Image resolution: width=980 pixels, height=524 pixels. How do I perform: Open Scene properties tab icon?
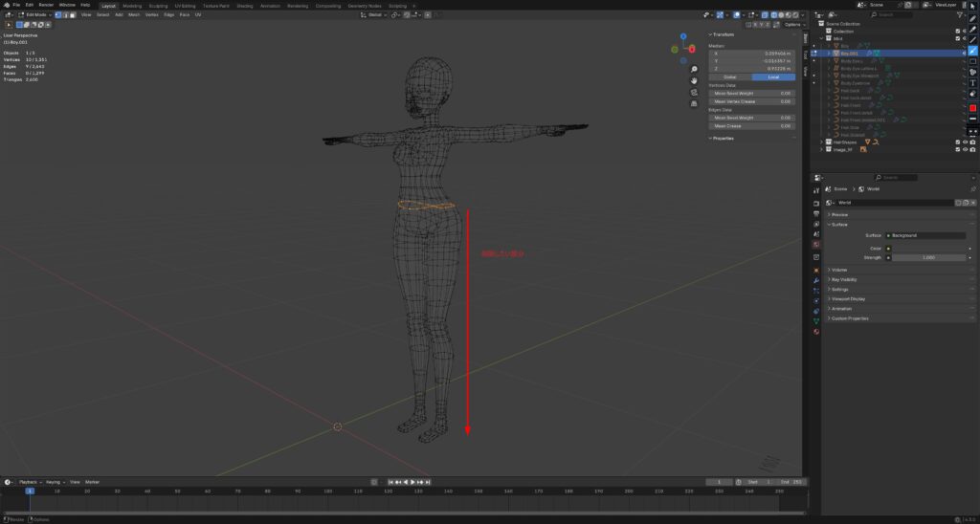pyautogui.click(x=816, y=233)
